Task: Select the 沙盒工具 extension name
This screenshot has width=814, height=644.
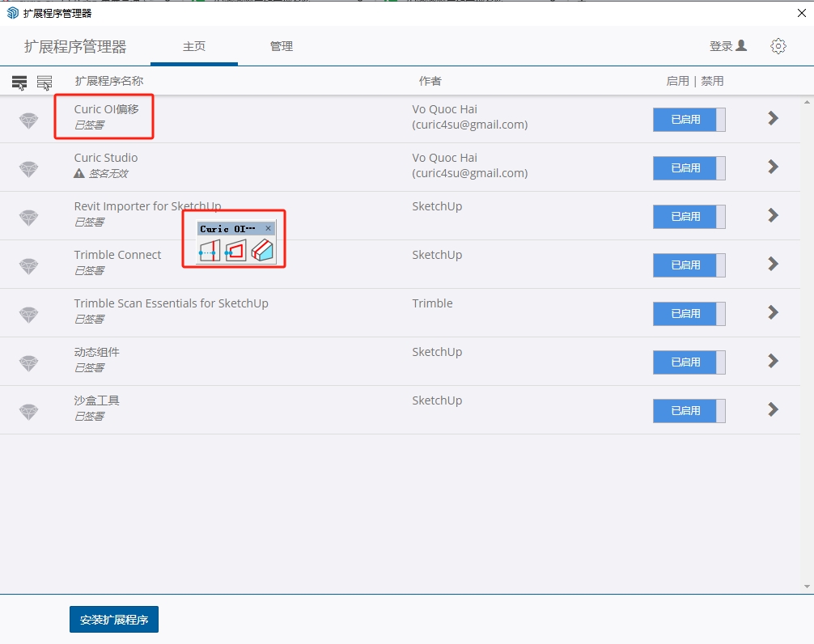Action: (96, 400)
